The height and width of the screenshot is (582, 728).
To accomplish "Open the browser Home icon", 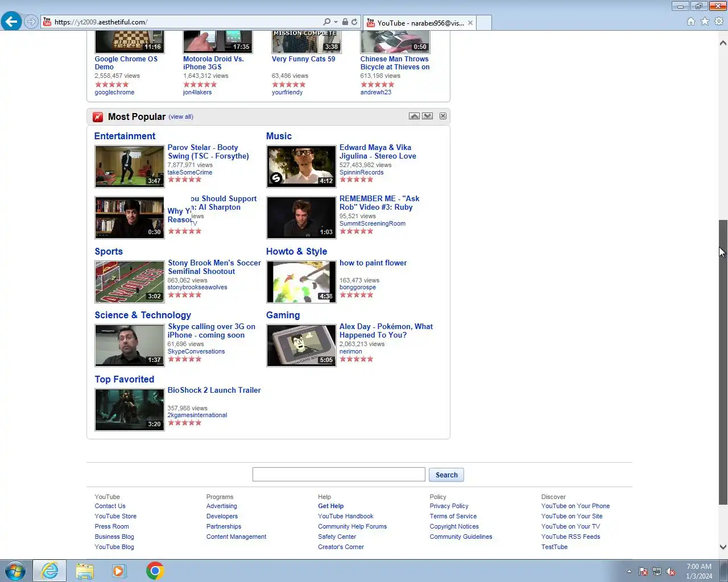I will 691,22.
